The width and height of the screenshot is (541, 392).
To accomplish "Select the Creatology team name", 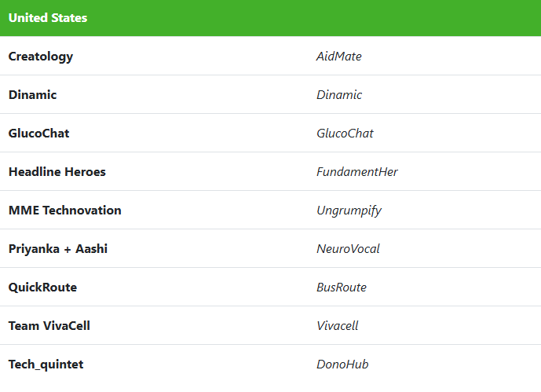I will (41, 57).
